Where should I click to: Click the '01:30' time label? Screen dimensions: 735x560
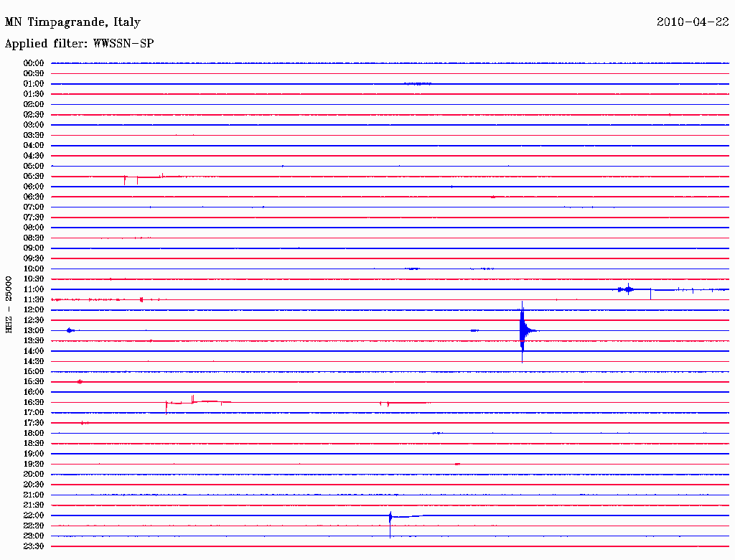pyautogui.click(x=34, y=94)
